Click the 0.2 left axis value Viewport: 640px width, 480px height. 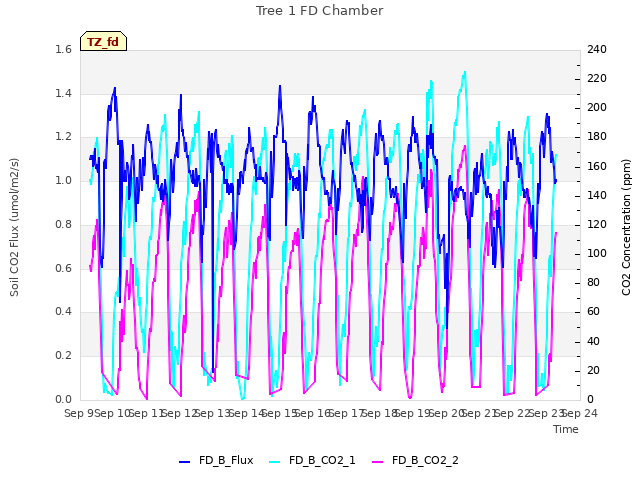(63, 356)
